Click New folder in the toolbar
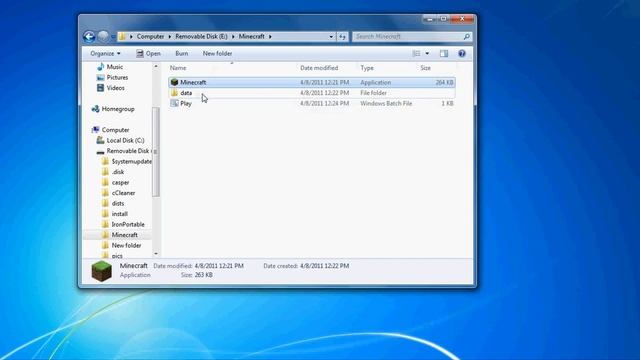The width and height of the screenshot is (640, 360). (217, 53)
